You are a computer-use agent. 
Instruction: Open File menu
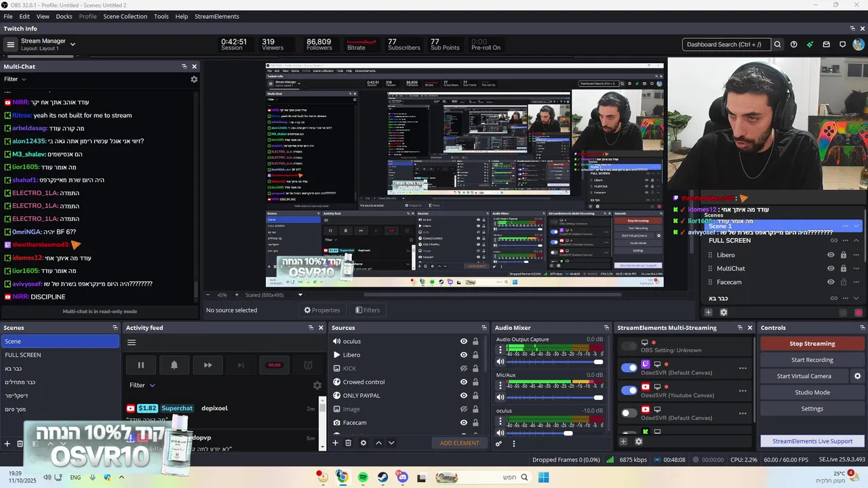pyautogui.click(x=8, y=16)
